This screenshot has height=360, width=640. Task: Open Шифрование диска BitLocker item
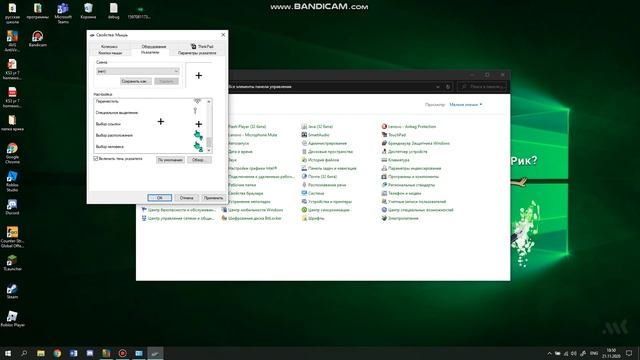252,218
